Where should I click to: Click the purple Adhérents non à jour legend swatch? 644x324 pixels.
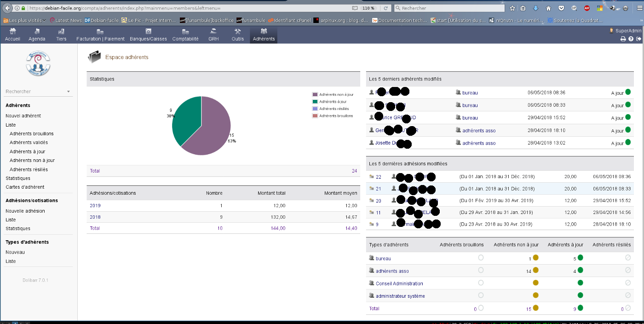click(315, 94)
